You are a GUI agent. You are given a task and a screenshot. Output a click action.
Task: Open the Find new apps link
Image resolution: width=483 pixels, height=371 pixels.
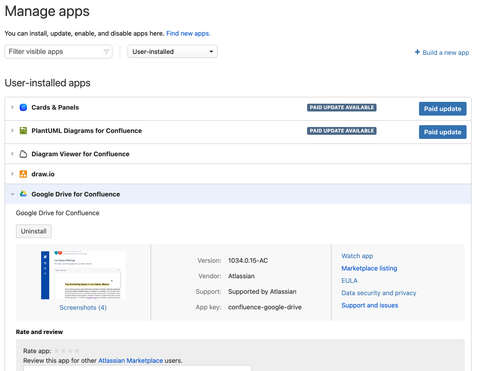click(x=188, y=33)
